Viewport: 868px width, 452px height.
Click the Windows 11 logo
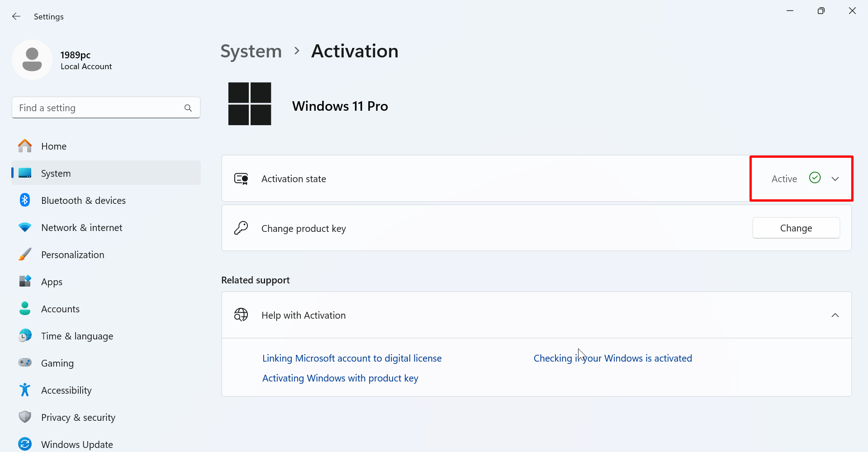point(250,104)
